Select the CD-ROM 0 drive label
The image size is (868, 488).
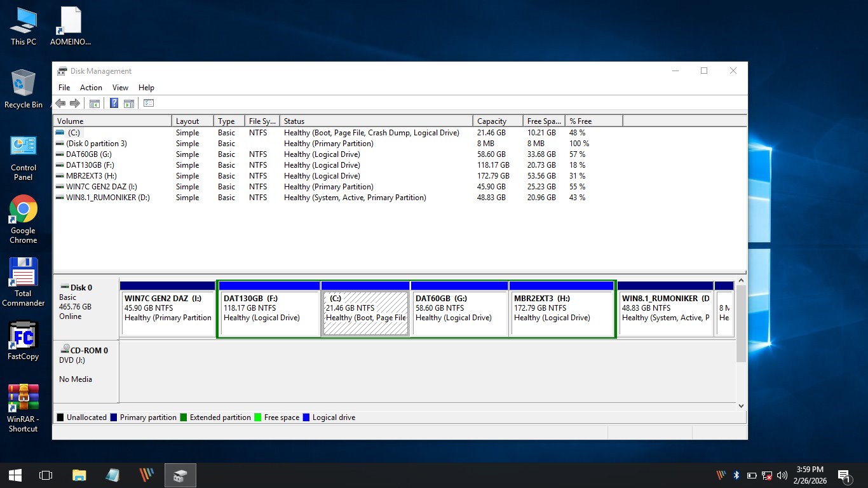click(x=84, y=350)
